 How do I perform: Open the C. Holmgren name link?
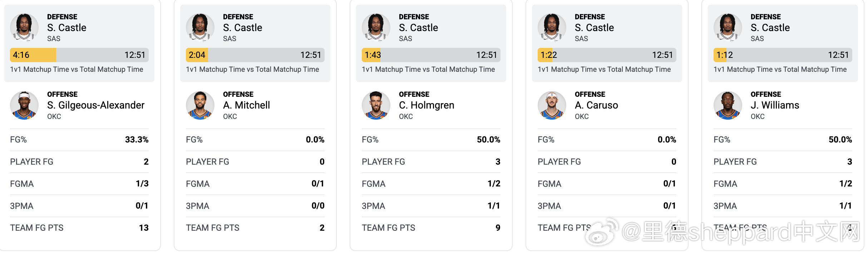point(426,105)
